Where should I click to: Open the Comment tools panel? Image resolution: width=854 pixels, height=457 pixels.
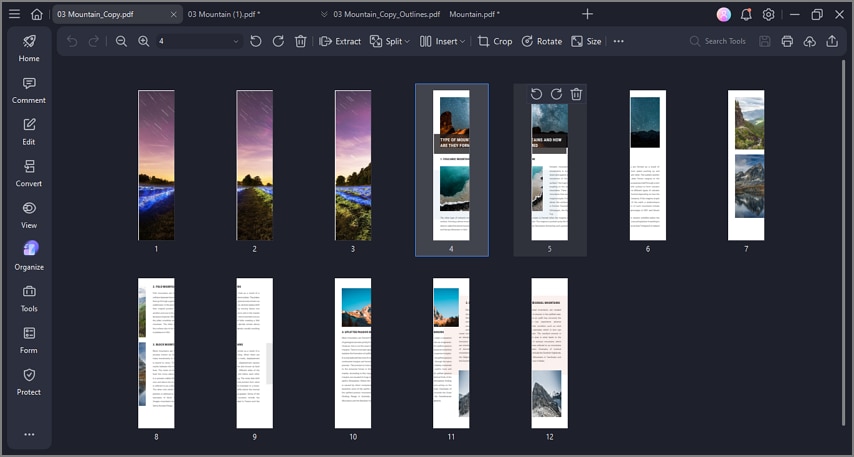pyautogui.click(x=29, y=90)
